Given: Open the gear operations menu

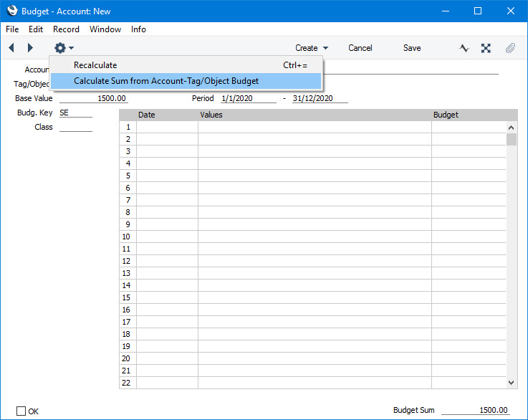Looking at the screenshot, I should 64,48.
